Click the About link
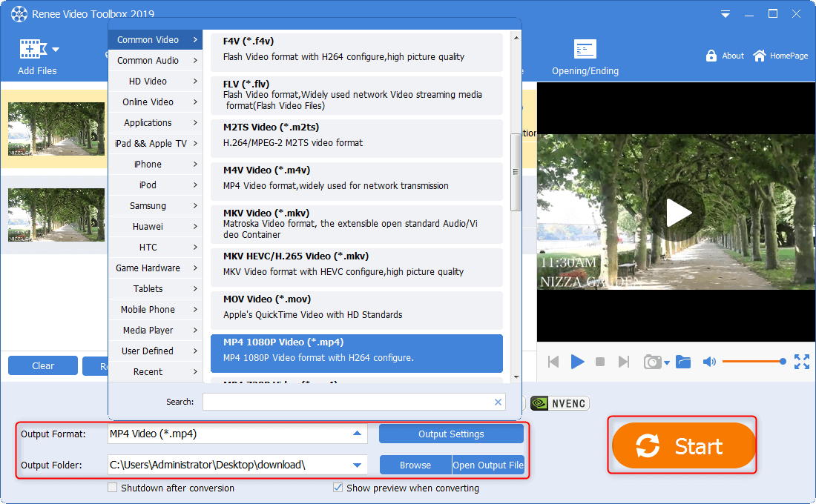This screenshot has height=504, width=816. [x=733, y=56]
